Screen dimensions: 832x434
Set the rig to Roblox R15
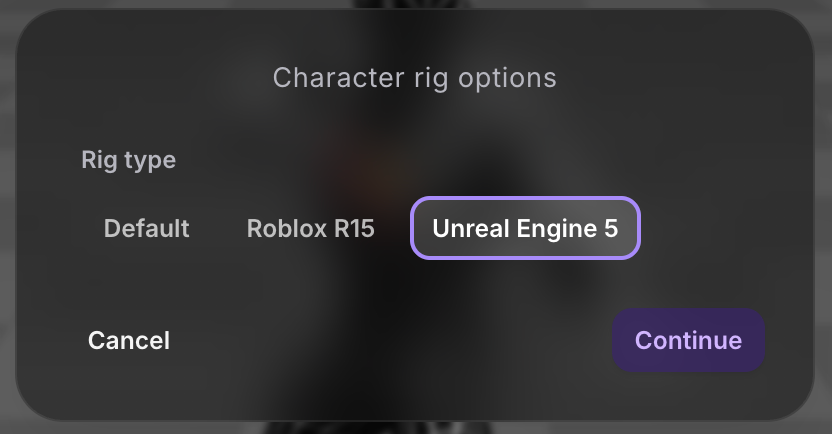coord(310,229)
